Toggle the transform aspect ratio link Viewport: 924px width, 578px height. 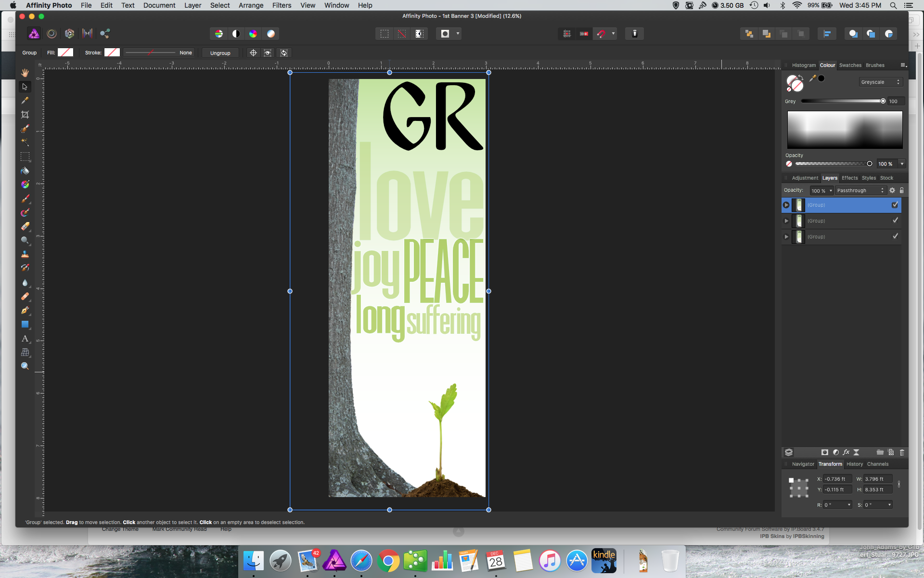tap(899, 484)
